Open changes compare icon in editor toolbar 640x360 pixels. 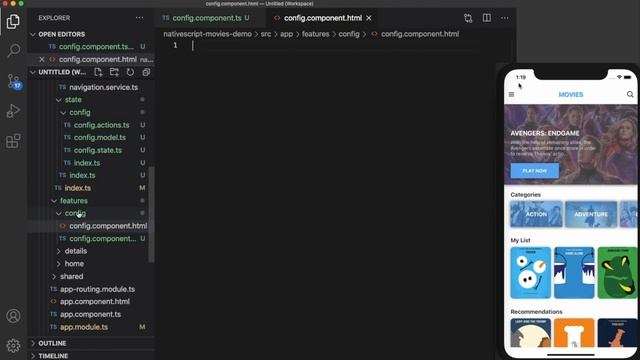[468, 18]
